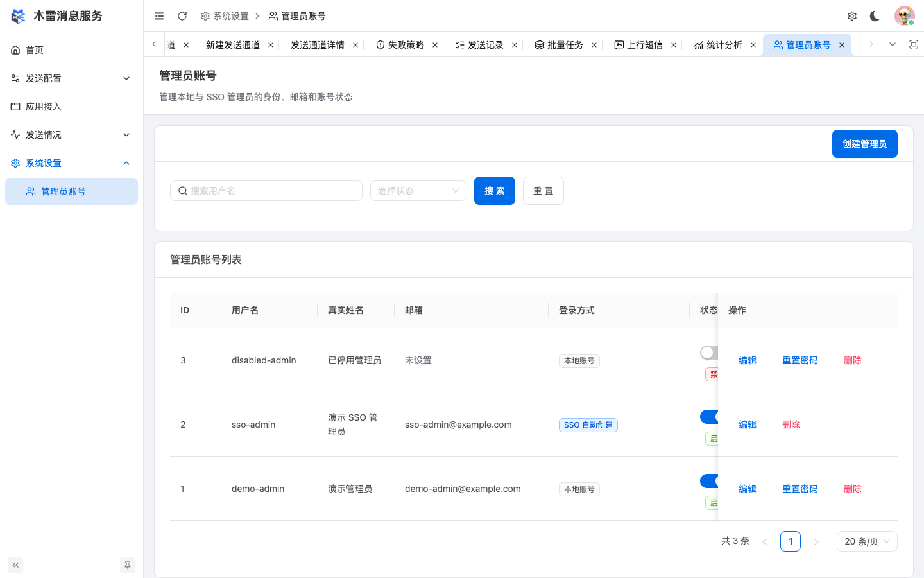The height and width of the screenshot is (578, 924).
Task: Open the 20 条/页 page size dropdown
Action: (867, 541)
